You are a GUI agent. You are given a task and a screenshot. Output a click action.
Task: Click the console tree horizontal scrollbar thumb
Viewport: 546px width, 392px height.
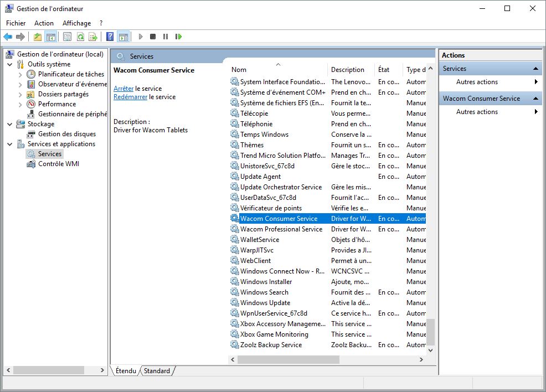coord(48,370)
